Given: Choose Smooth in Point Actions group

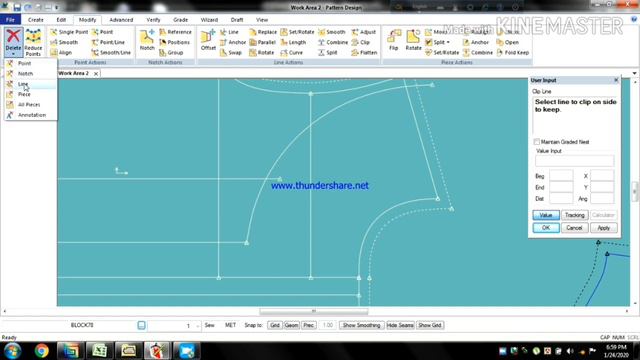Looking at the screenshot, I should (x=64, y=42).
